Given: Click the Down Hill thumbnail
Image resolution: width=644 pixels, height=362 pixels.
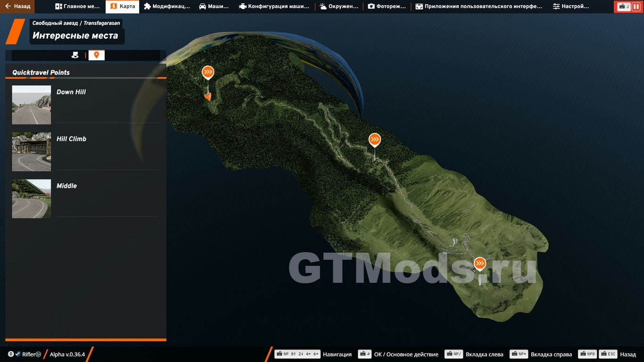Looking at the screenshot, I should 32,105.
